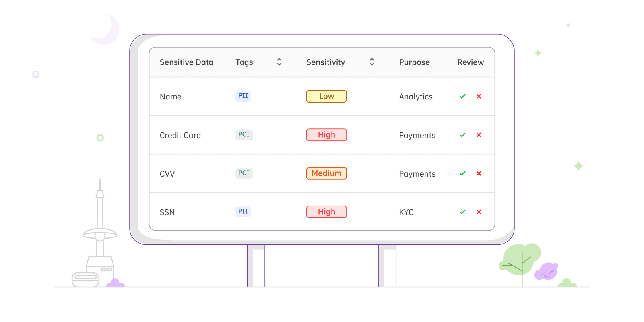
Task: Approve the SSN row green checkmark
Action: [462, 212]
